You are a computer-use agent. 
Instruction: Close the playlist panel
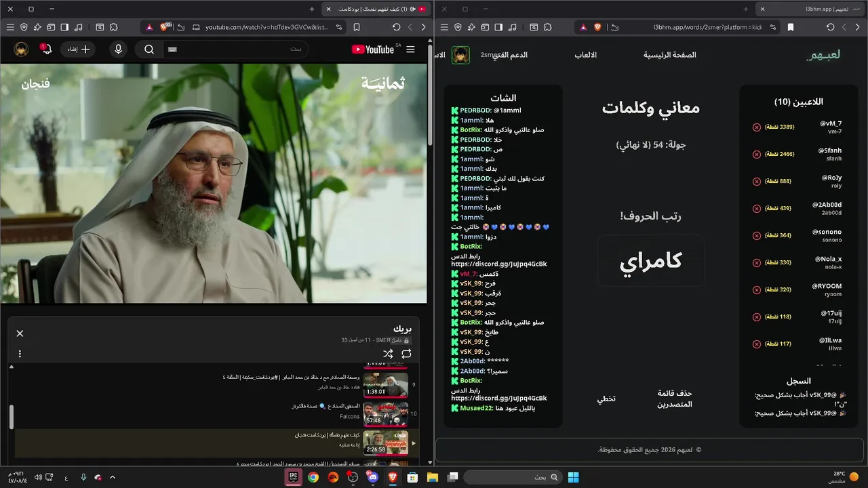[x=20, y=333]
